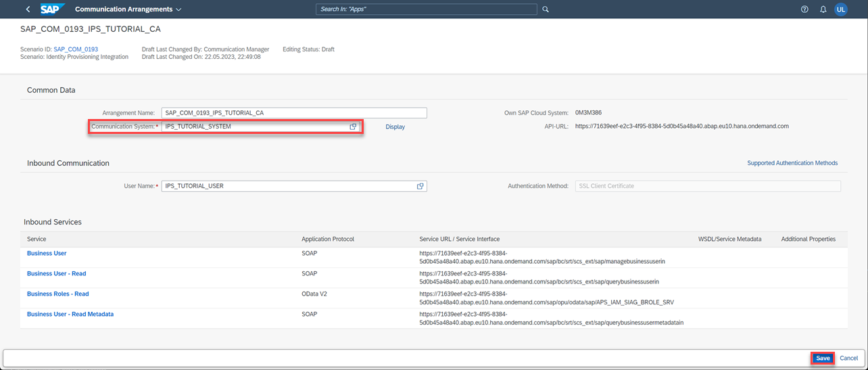Click the querybusinessusermetadatain service URL
This screenshot has width=868, height=370.
click(x=552, y=318)
